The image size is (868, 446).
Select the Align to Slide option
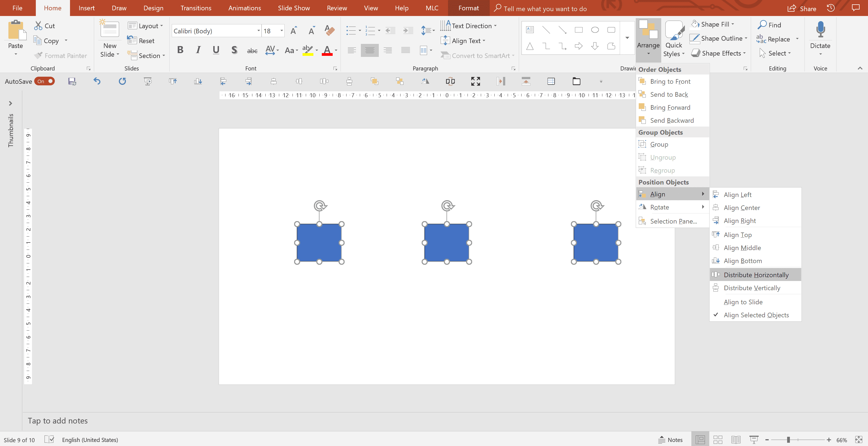coord(743,302)
